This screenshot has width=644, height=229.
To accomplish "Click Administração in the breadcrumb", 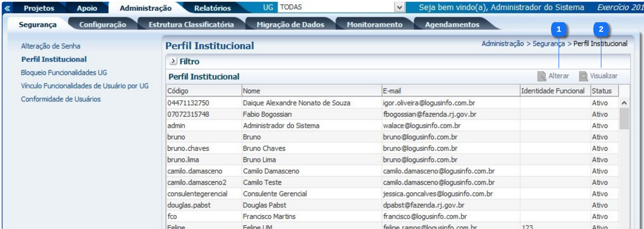I will [x=502, y=44].
